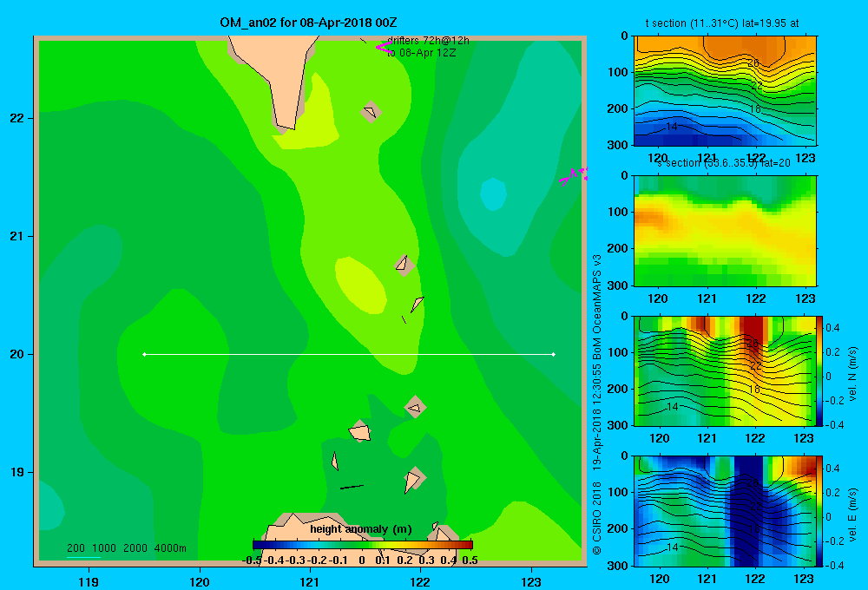This screenshot has width=868, height=590.
Task: Select the magenta drifter track at the map's right edge
Action: 573,176
